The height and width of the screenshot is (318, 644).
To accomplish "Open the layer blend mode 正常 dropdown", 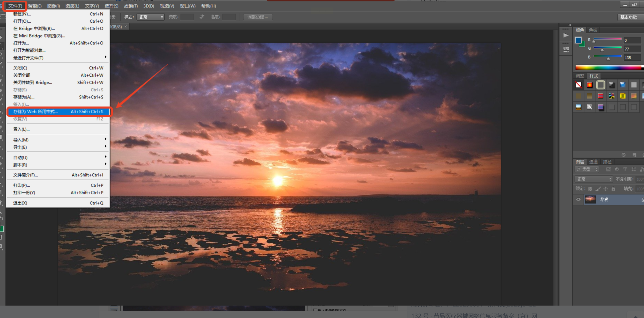I will [x=594, y=179].
